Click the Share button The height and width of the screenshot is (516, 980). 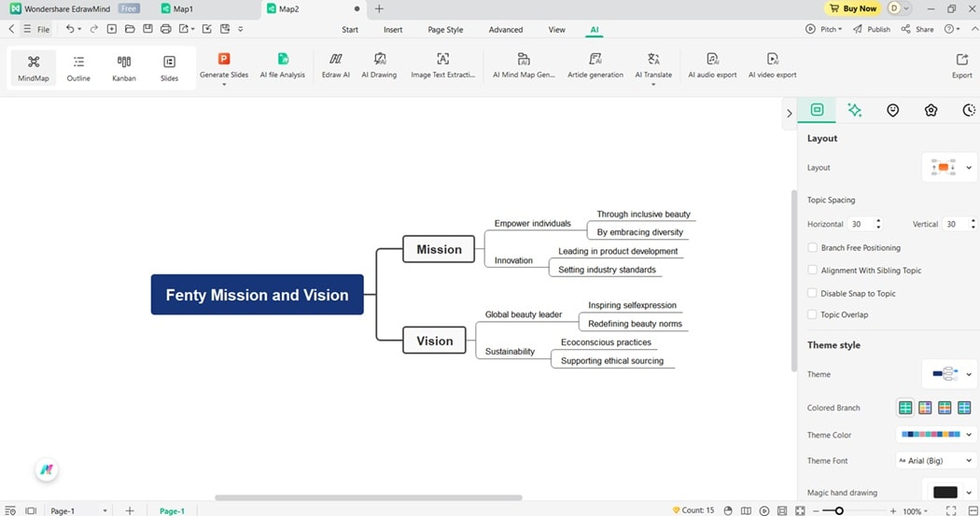pyautogui.click(x=917, y=29)
